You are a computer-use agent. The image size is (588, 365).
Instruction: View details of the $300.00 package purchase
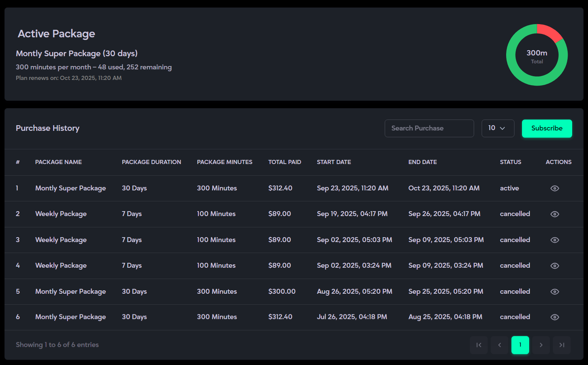pyautogui.click(x=554, y=291)
